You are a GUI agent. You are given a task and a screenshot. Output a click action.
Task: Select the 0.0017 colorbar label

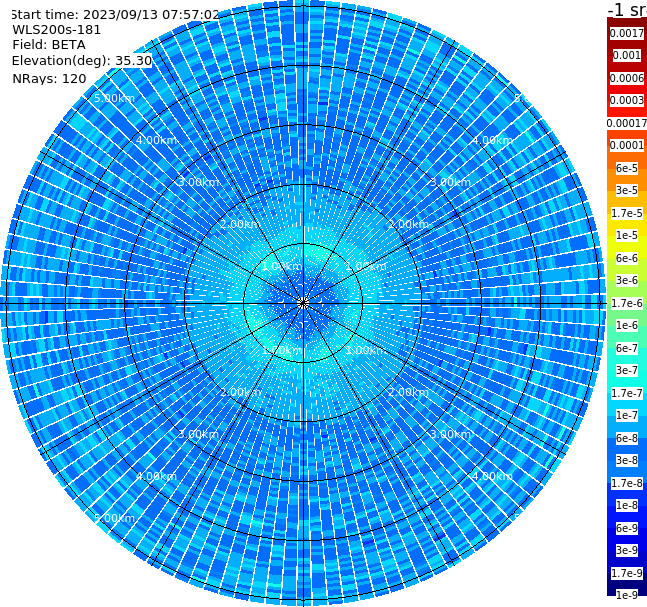tap(627, 33)
